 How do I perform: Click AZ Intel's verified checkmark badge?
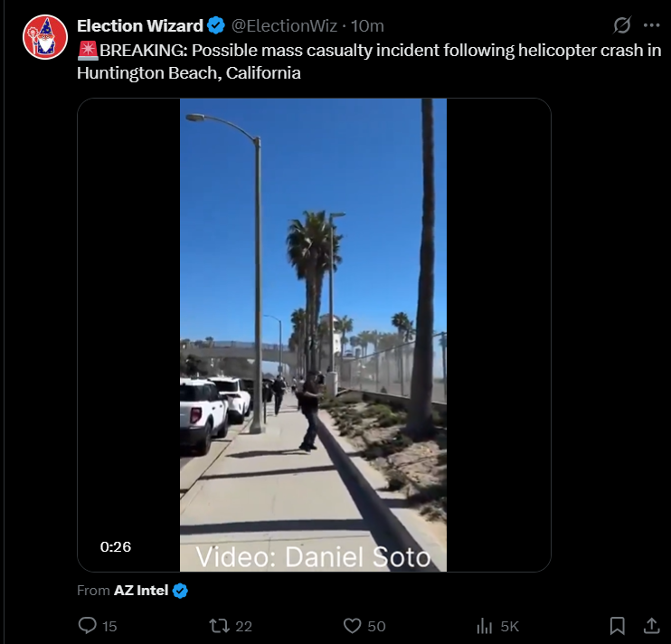pos(180,591)
